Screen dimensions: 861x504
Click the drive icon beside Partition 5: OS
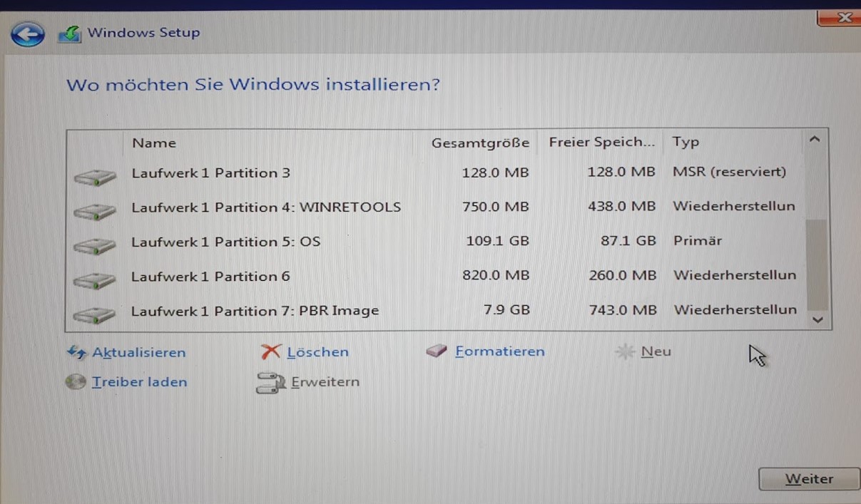point(94,244)
